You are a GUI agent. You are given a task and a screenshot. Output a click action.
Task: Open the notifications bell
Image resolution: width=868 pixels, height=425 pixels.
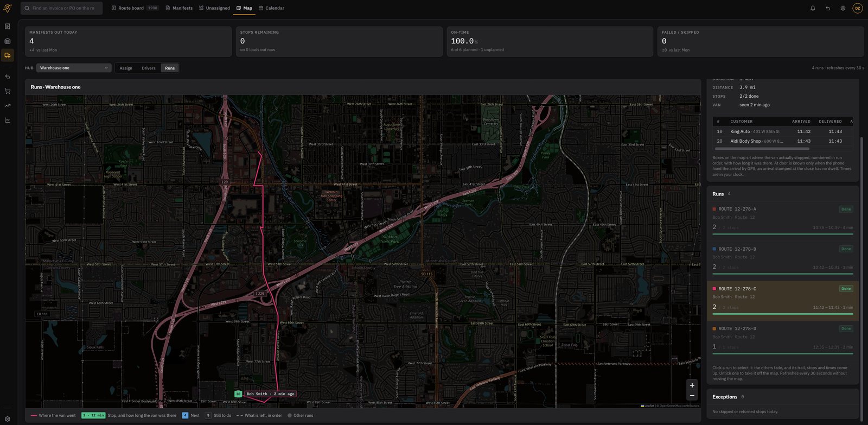(x=813, y=8)
